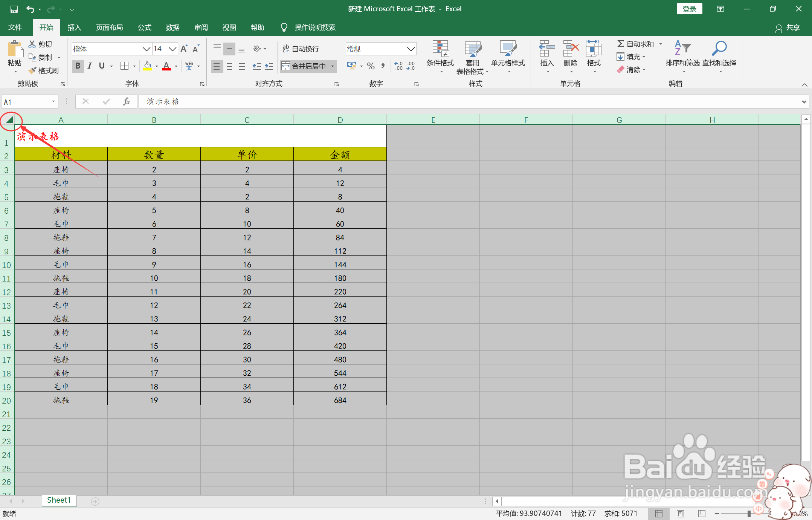
Task: Open the Merge and Center dropdown arrow
Action: 333,66
